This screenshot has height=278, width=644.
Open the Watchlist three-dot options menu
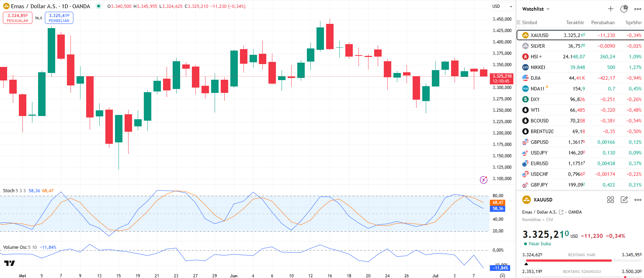tap(638, 9)
